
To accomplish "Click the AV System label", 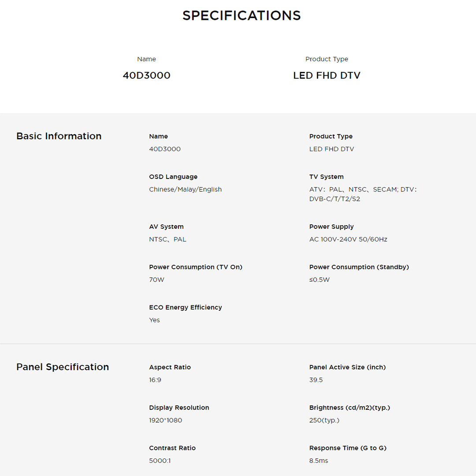I will 166,227.
